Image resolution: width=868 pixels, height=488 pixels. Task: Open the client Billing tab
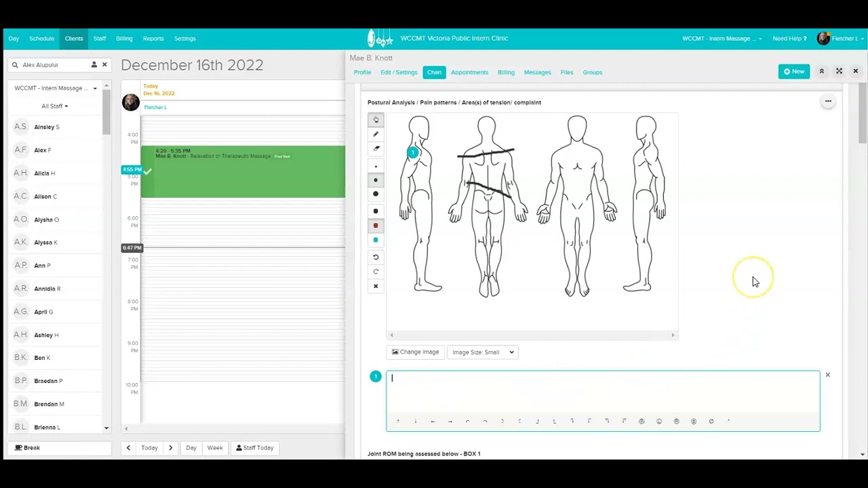click(x=506, y=73)
